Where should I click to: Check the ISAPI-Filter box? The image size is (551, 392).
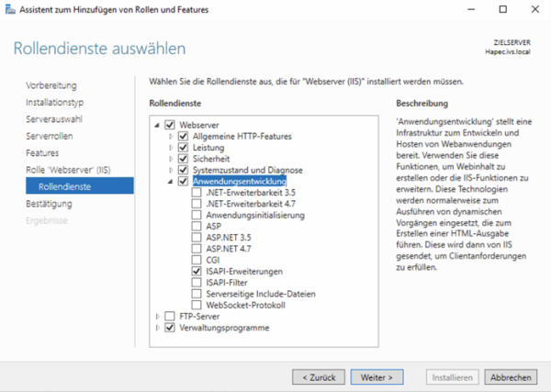pos(197,283)
